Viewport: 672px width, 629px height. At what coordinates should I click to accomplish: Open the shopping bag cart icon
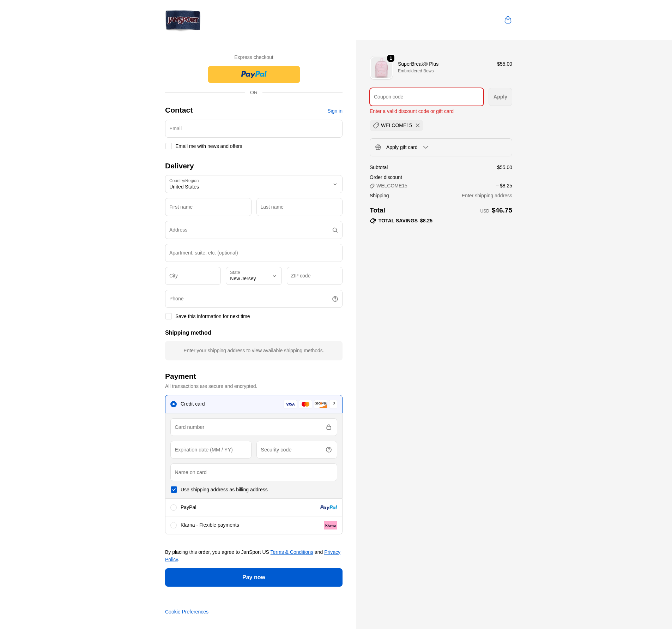coord(508,20)
